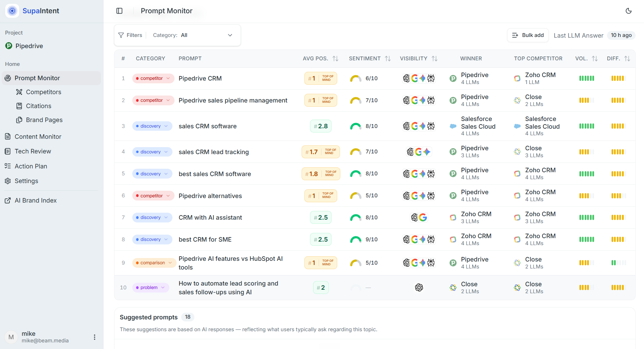The height and width of the screenshot is (349, 644).
Task: Open the Category All dropdown
Action: [x=193, y=35]
